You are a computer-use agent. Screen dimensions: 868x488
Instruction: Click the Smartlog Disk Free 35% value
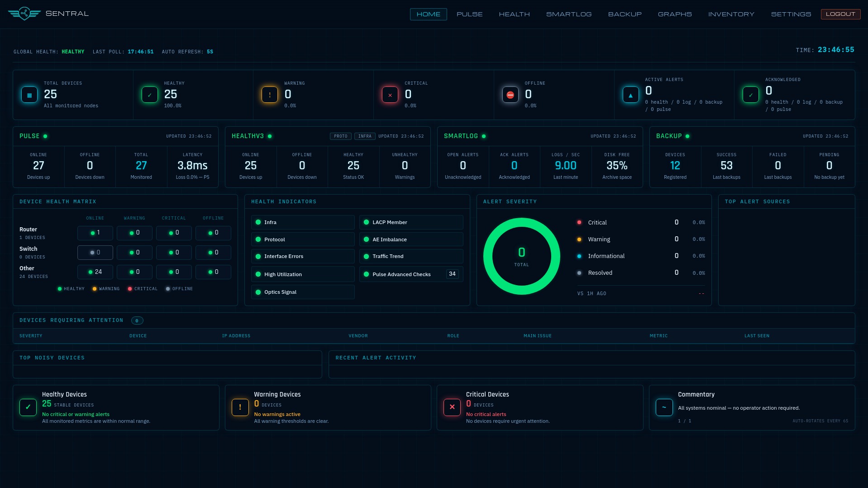(x=617, y=166)
